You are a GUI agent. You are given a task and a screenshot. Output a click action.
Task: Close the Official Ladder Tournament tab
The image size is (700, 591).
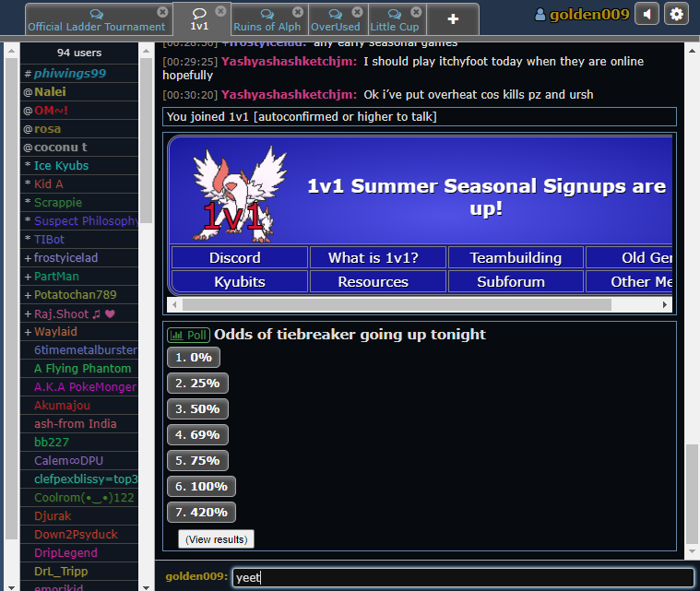coord(162,12)
